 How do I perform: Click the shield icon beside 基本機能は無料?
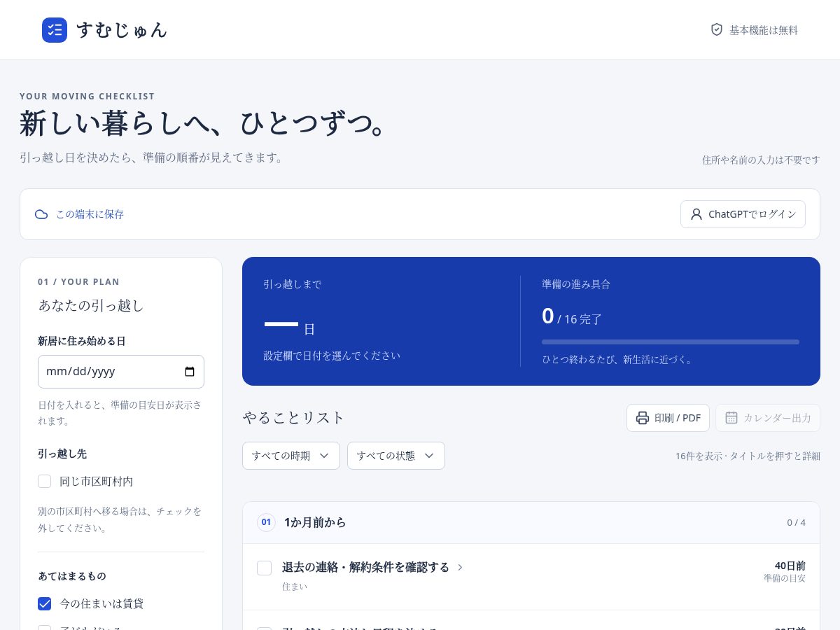tap(717, 29)
